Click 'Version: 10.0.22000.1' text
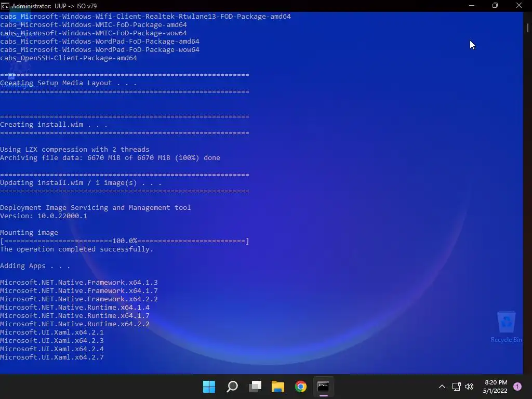This screenshot has width=532, height=399. pyautogui.click(x=44, y=216)
